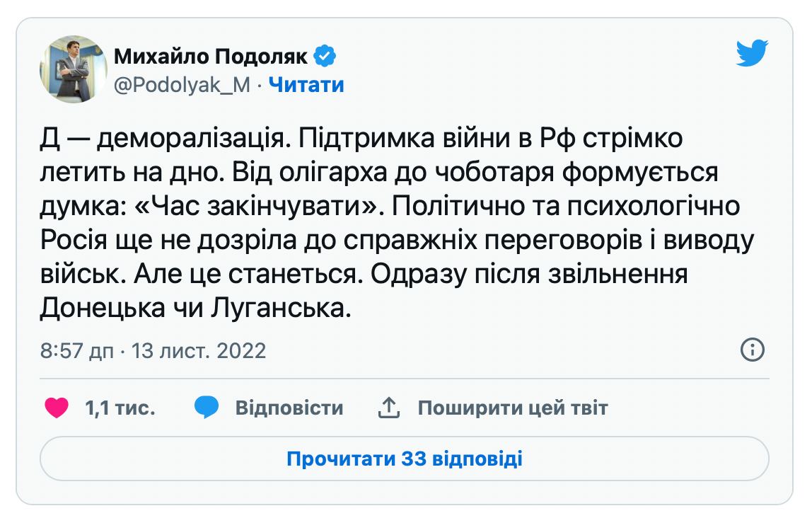Image resolution: width=812 pixels, height=518 pixels.
Task: Click the closing words Донецька чи Луганська
Action: (195, 307)
